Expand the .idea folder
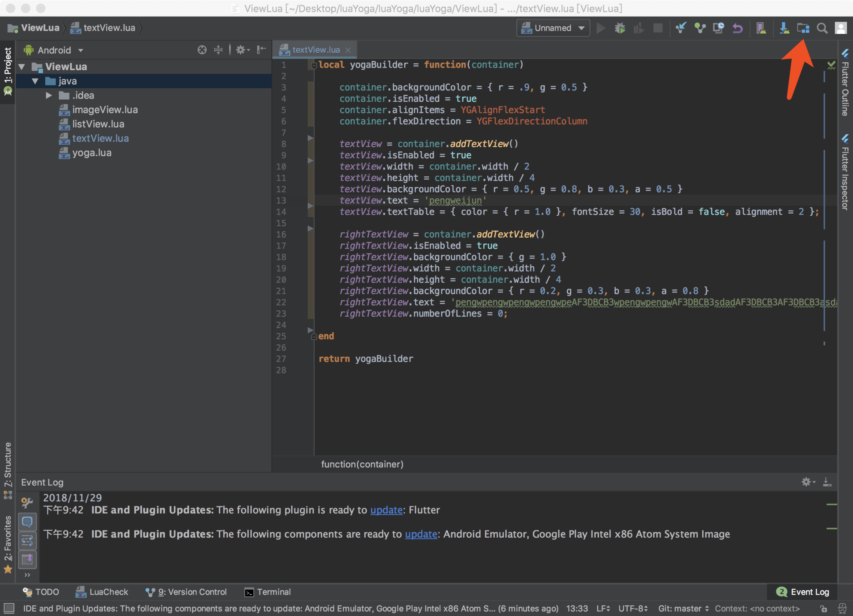 [49, 96]
